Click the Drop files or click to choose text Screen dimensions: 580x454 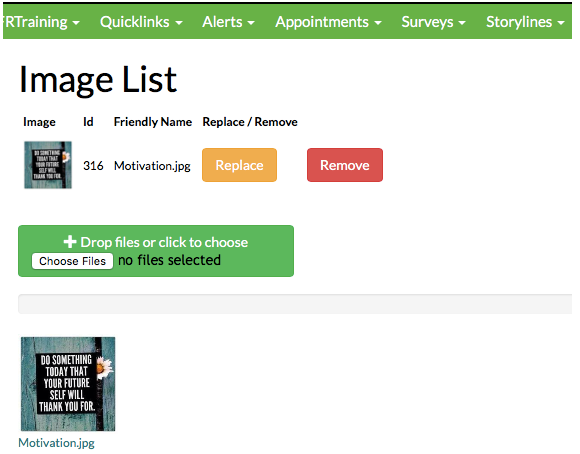tap(164, 242)
